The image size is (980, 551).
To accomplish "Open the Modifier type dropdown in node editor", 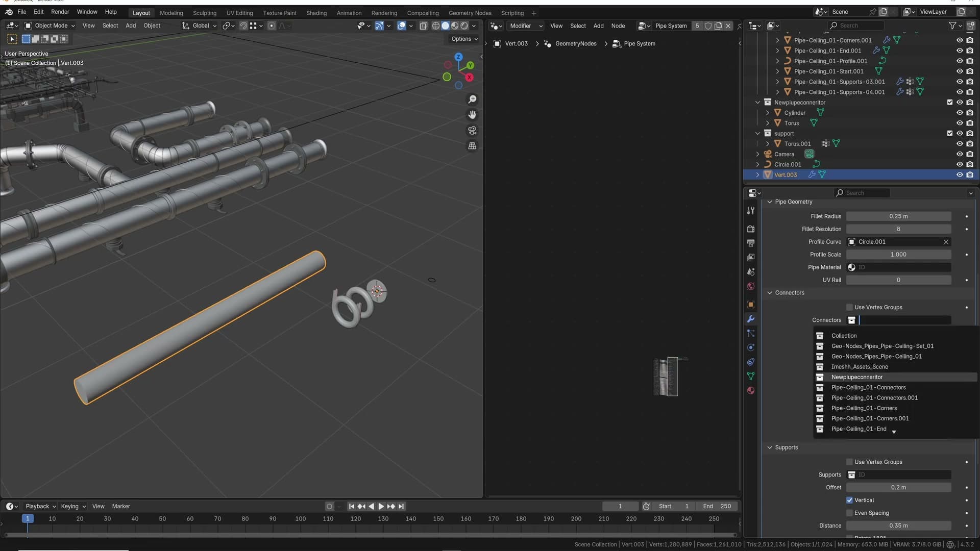I will tap(524, 26).
